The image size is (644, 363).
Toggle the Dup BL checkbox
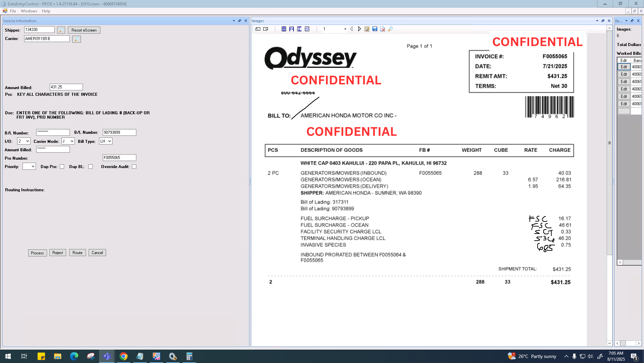tap(91, 167)
